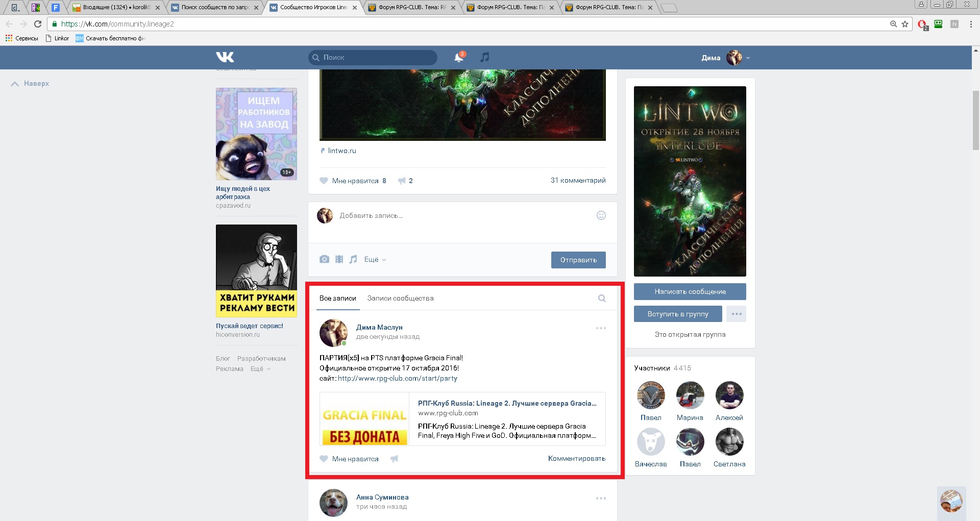Bookmark this page with the star icon

point(905,24)
